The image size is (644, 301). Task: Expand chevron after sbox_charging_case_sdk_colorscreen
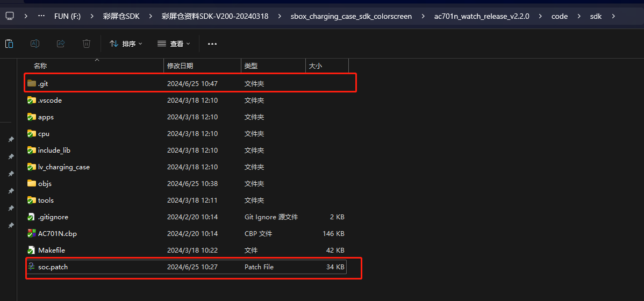(423, 17)
